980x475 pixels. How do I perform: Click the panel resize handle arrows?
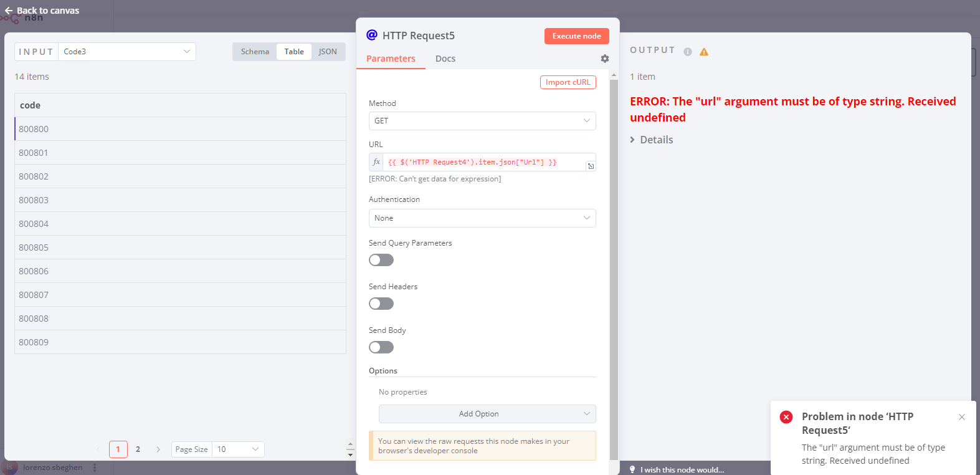(x=350, y=449)
